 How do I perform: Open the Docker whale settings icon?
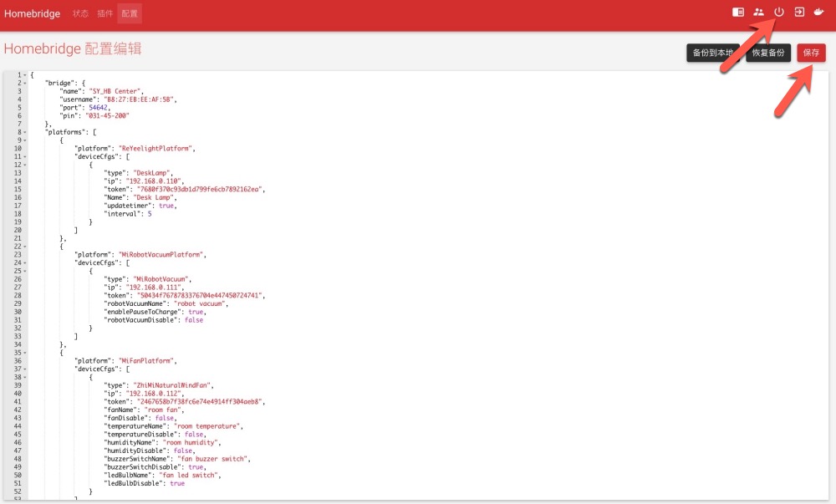coord(819,12)
